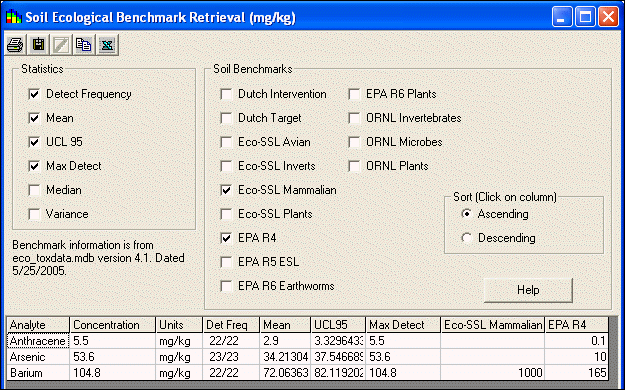The height and width of the screenshot is (390, 625).
Task: Sort by the Max Detect column header
Action: pos(403,325)
